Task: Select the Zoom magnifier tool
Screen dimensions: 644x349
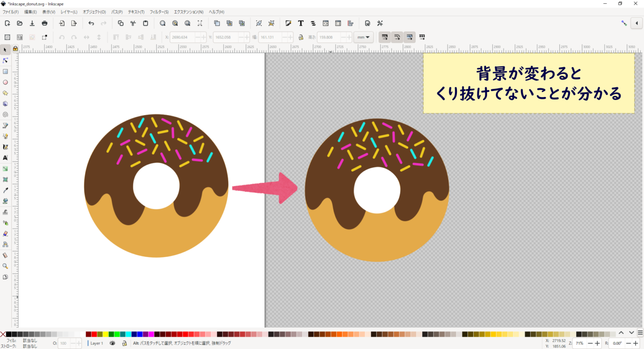Action: [5, 266]
